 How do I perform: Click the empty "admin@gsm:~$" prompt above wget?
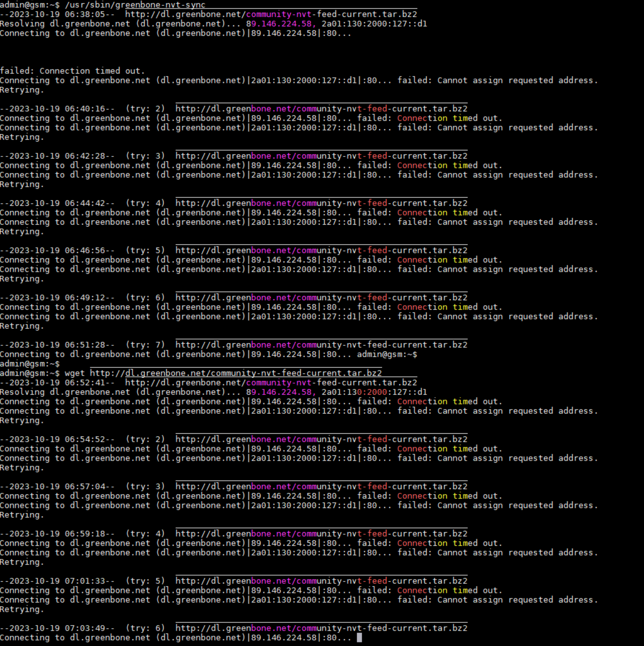[x=30, y=364]
